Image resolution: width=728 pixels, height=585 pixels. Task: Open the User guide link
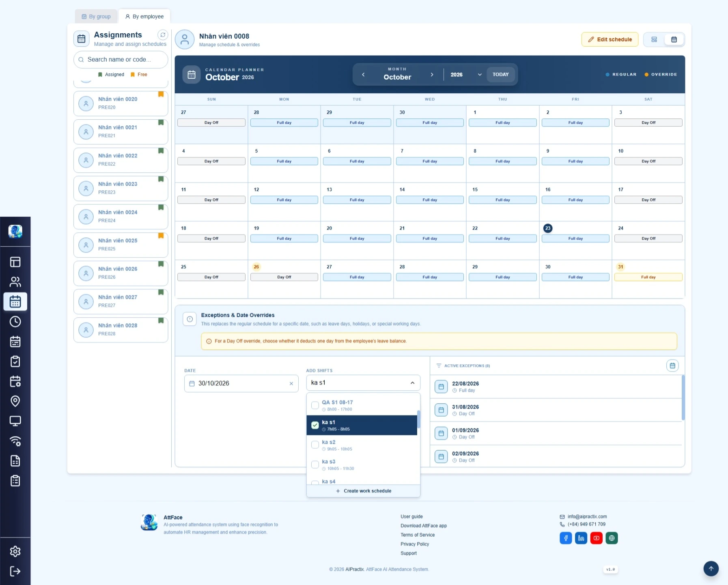tap(411, 516)
